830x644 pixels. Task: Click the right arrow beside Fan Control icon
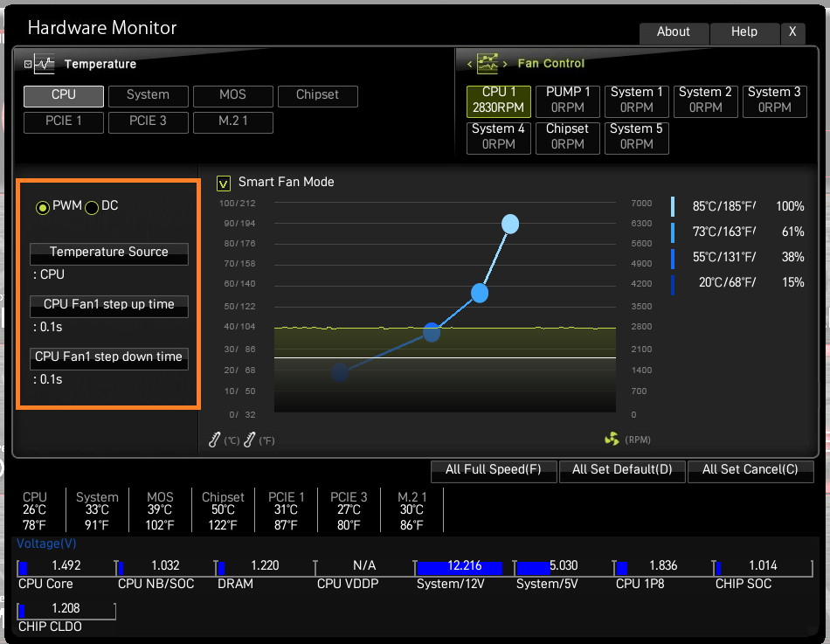coord(505,64)
